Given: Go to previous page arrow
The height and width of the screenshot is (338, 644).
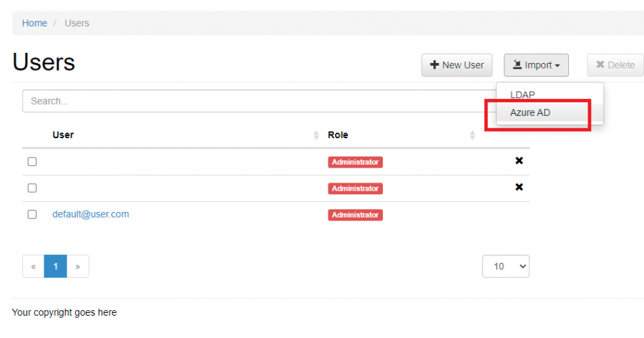Looking at the screenshot, I should tap(34, 266).
